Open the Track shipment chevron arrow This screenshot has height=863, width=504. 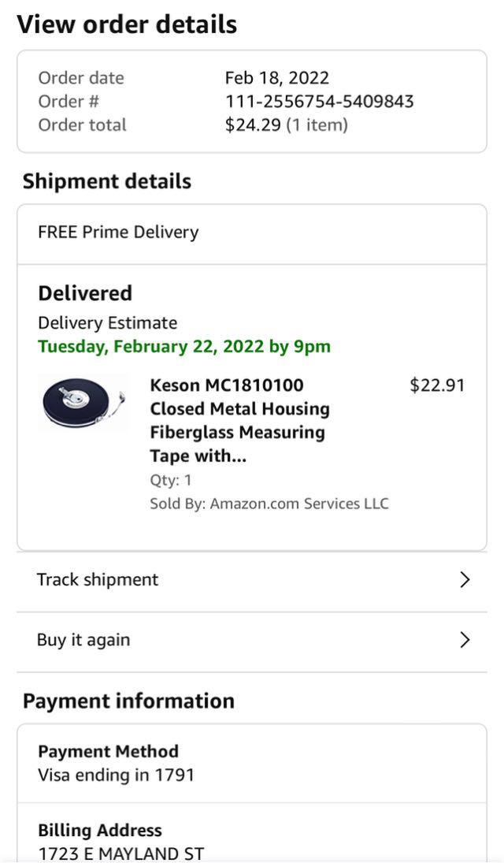[x=465, y=580]
